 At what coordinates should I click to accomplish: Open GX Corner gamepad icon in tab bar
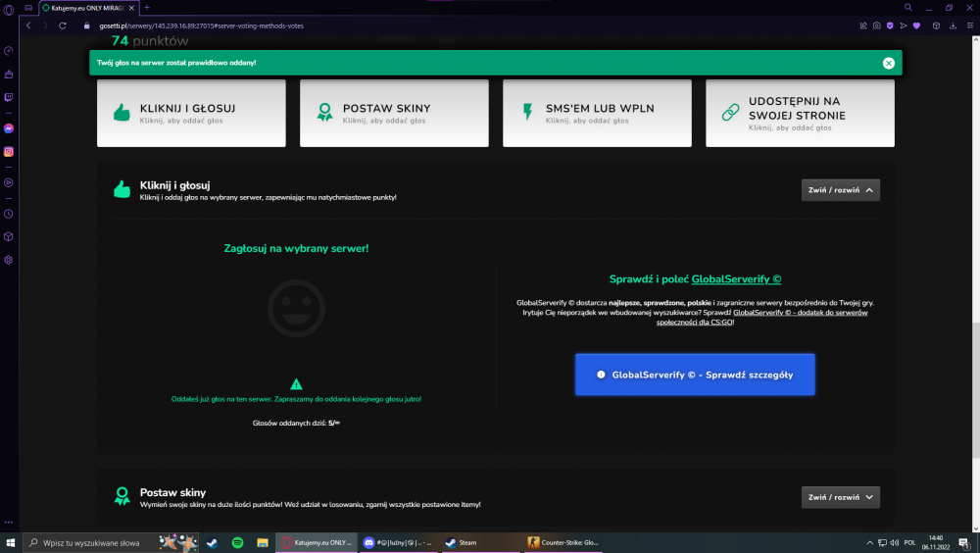(28, 8)
